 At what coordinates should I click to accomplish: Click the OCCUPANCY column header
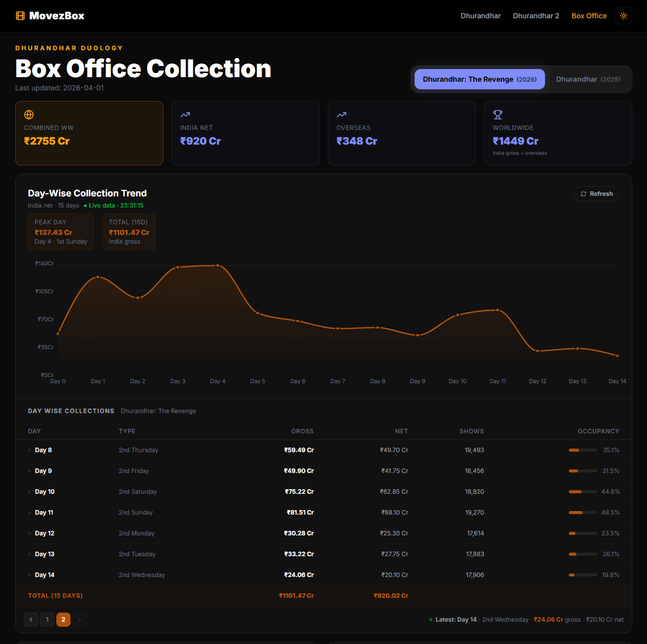598,431
